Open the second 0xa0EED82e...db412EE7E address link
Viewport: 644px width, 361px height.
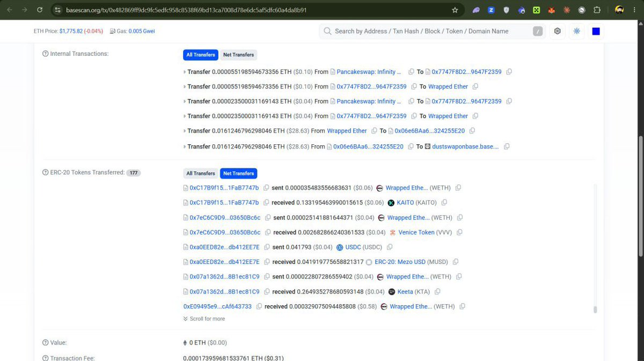(224, 262)
